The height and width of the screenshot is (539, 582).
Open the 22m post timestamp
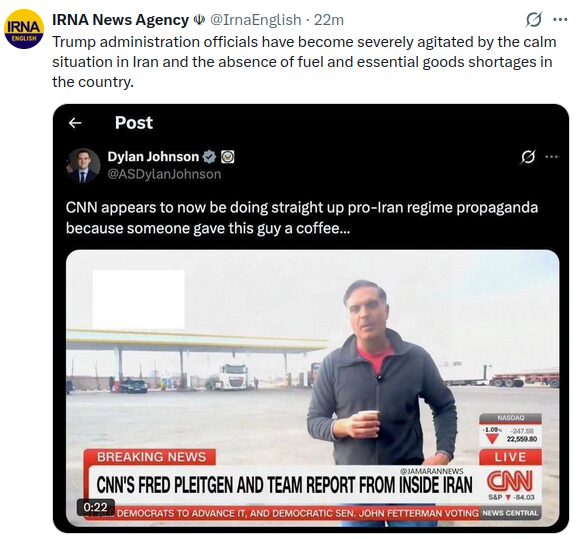(x=329, y=20)
